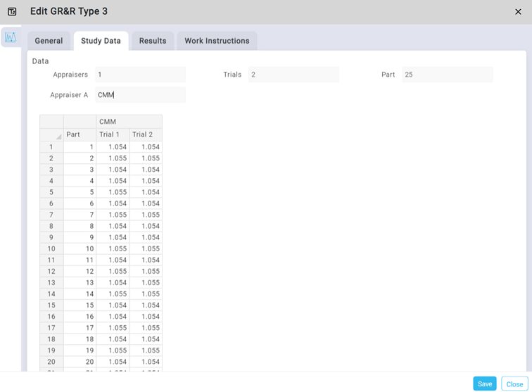Click the CMM appraiser group header

(x=129, y=122)
